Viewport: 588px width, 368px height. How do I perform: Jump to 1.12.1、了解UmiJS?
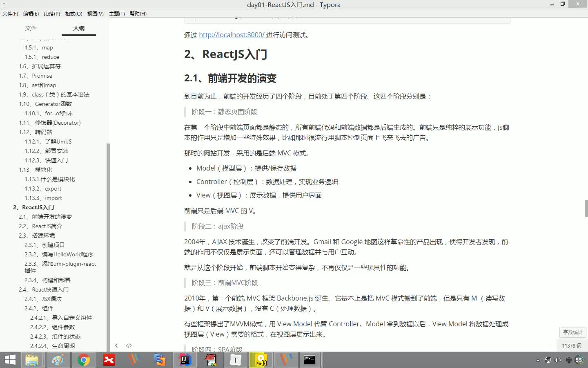[x=48, y=141]
